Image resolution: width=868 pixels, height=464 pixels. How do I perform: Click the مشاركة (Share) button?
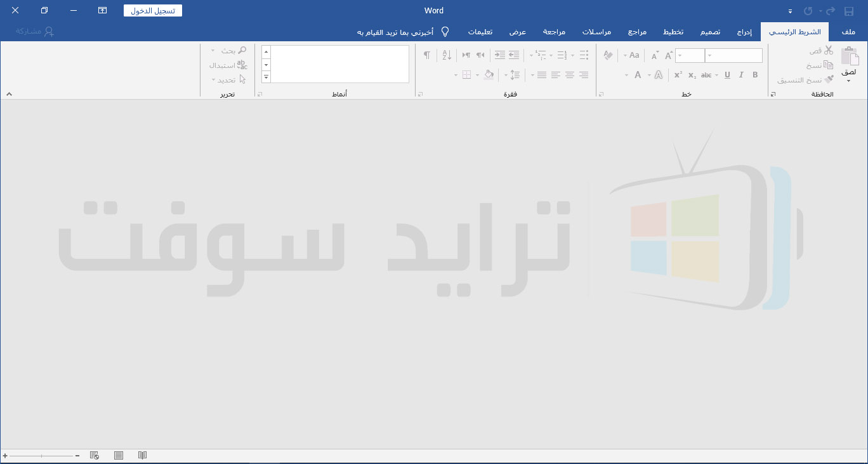pos(35,31)
